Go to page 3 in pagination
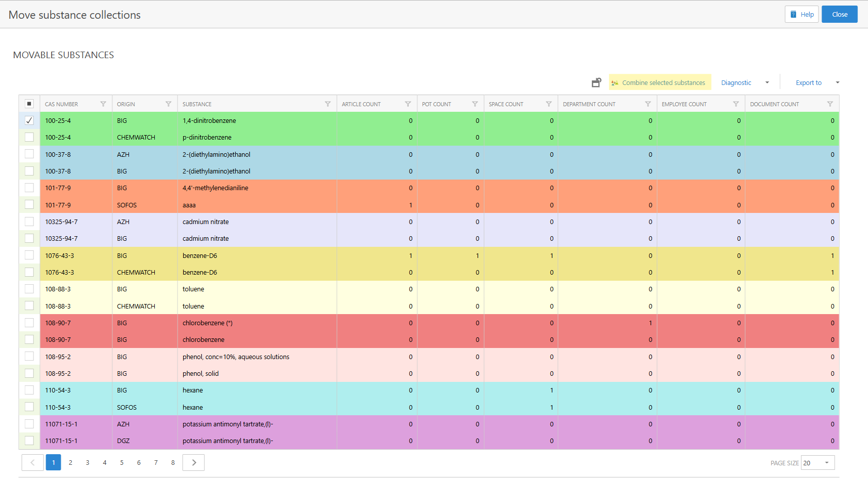The height and width of the screenshot is (481, 868). (88, 463)
